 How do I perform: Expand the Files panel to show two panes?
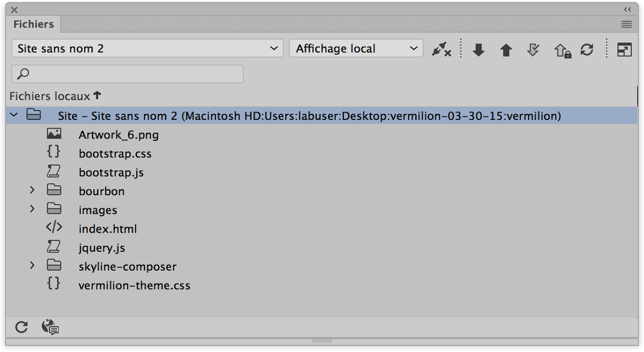625,50
